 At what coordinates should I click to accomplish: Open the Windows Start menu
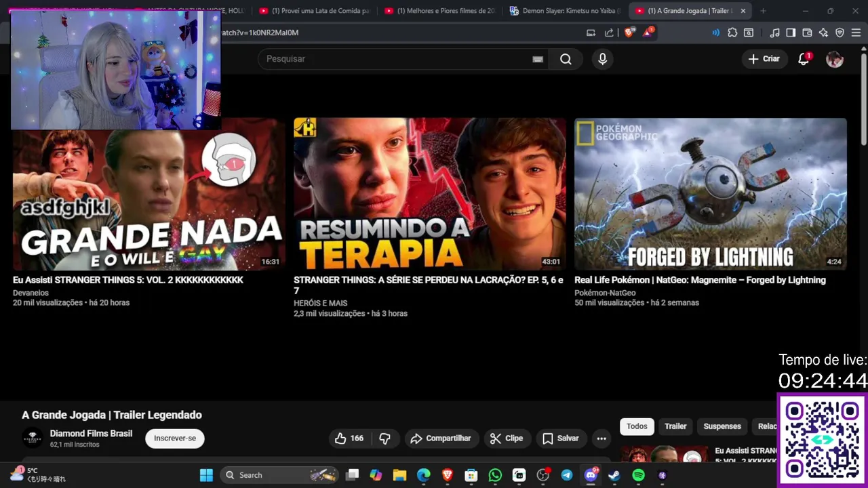pos(206,475)
